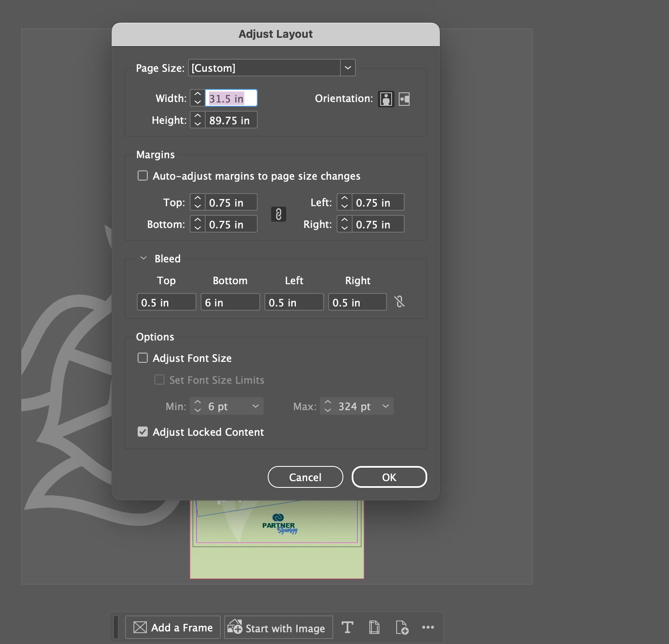Uncheck Adjust Locked Content
Image resolution: width=669 pixels, height=644 pixels.
[143, 432]
